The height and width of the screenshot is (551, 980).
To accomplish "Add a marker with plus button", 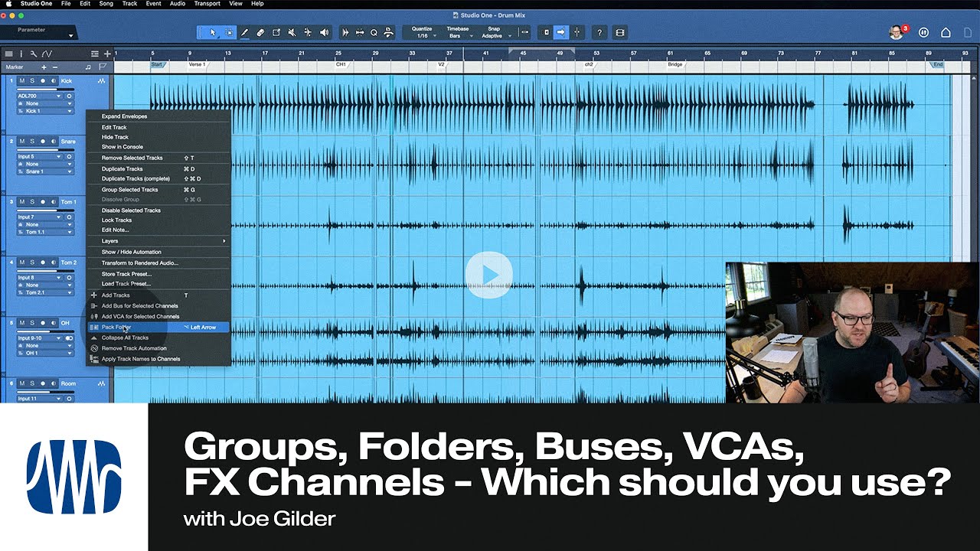I will [44, 67].
